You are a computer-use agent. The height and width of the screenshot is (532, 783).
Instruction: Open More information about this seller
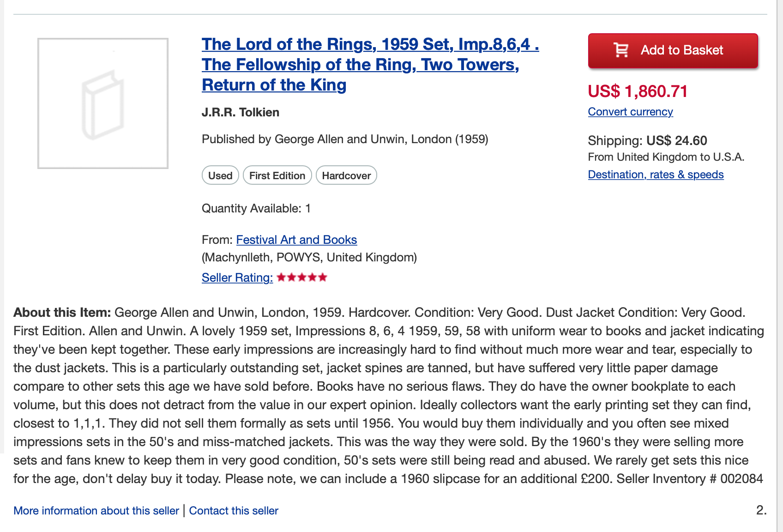click(96, 511)
